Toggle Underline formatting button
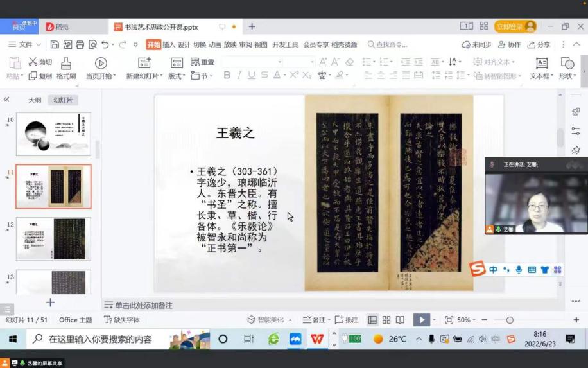588x368 pixels. pyautogui.click(x=252, y=75)
